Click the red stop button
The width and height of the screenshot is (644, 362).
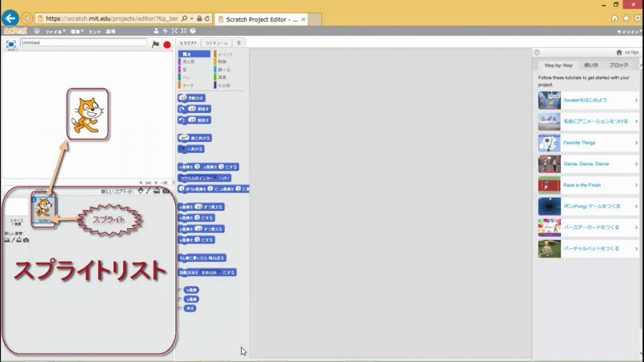[167, 45]
